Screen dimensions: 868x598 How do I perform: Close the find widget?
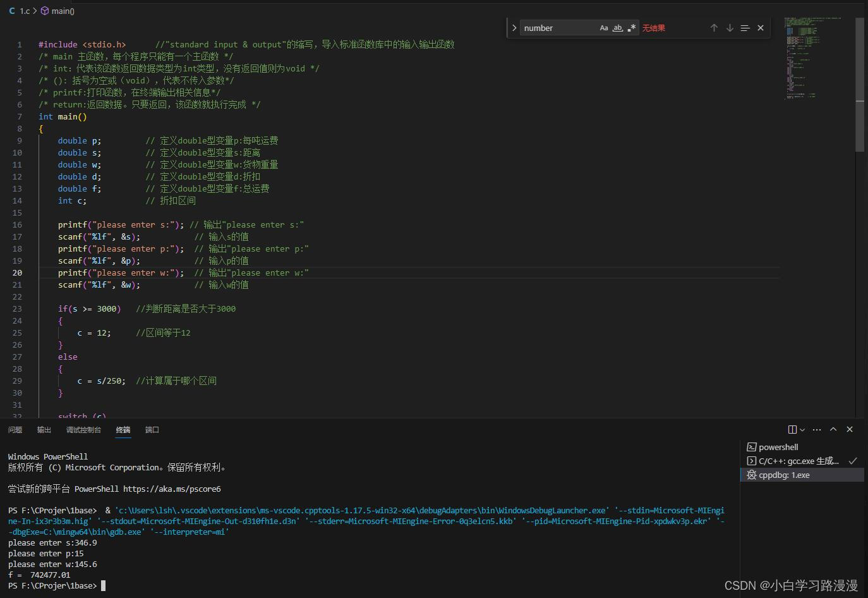pyautogui.click(x=761, y=28)
